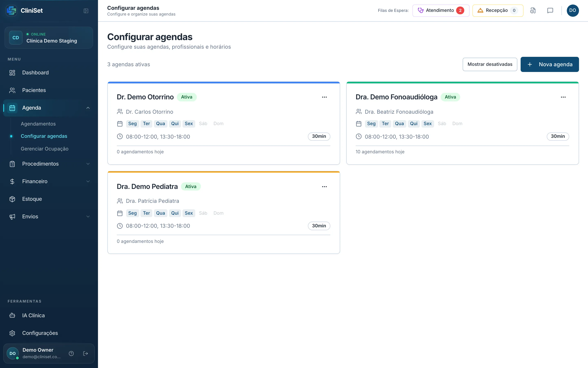The image size is (588, 368).
Task: Click the Dra. Demo Pediatra card title
Action: [147, 186]
